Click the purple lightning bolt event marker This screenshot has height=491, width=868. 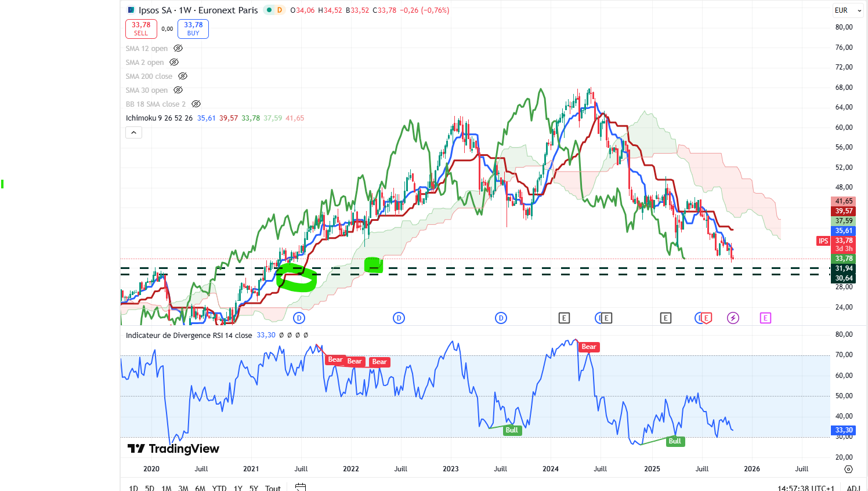(x=733, y=318)
